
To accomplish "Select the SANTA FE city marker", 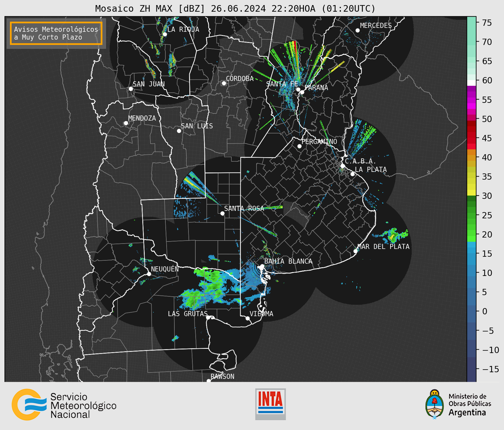I will (x=298, y=89).
